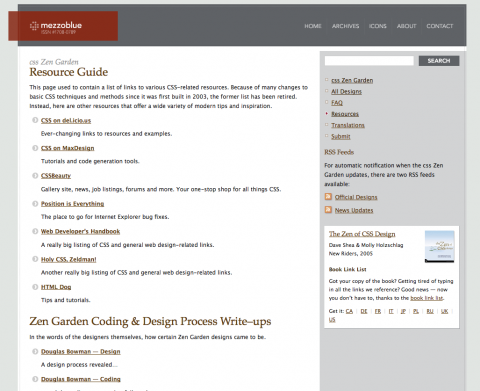Image resolution: width=480 pixels, height=391 pixels.
Task: Click the bullet icon beside CSSBeauty
Action: [35, 175]
